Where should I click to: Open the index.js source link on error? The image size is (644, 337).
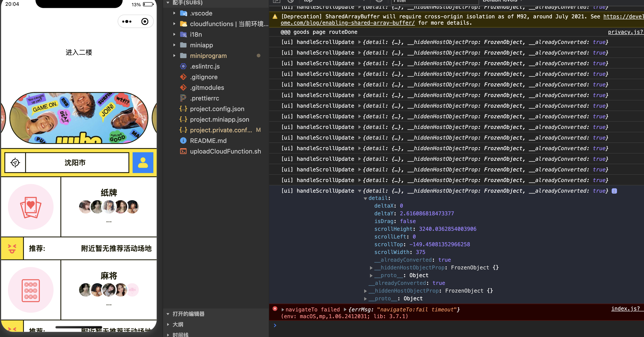625,309
